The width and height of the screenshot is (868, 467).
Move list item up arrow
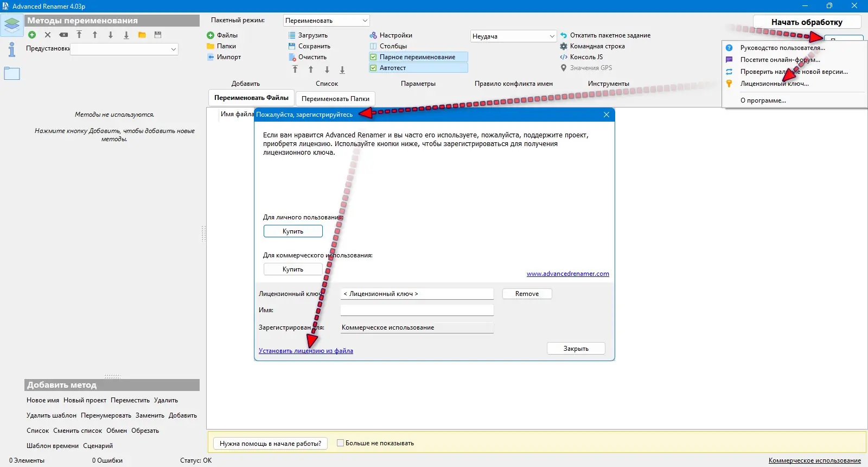point(311,70)
